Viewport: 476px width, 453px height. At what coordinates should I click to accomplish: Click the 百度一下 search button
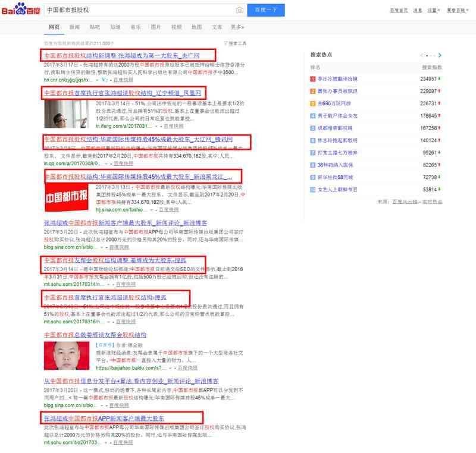click(264, 10)
